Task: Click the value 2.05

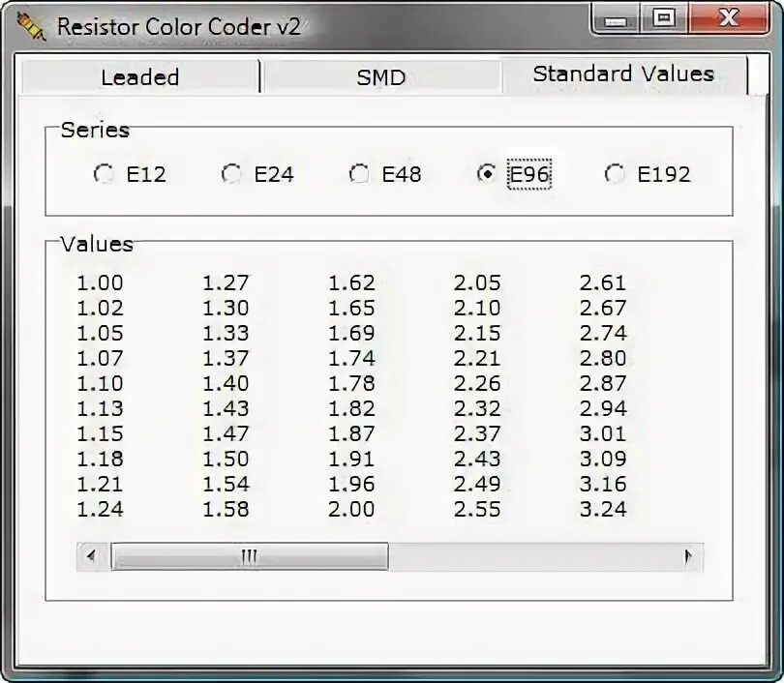Action: click(477, 282)
